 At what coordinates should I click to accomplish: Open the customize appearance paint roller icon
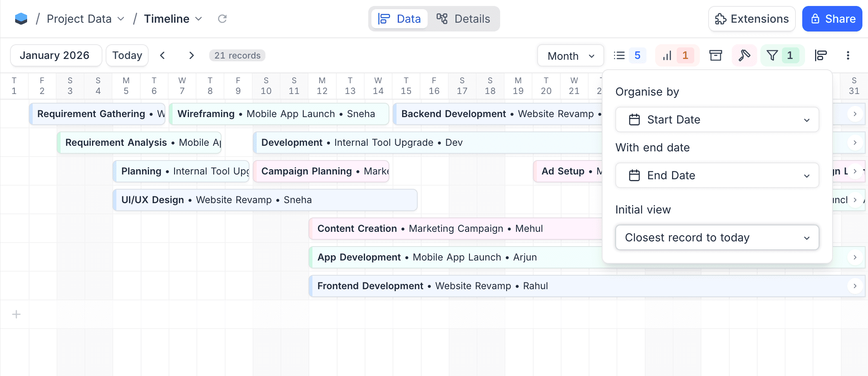pyautogui.click(x=744, y=55)
